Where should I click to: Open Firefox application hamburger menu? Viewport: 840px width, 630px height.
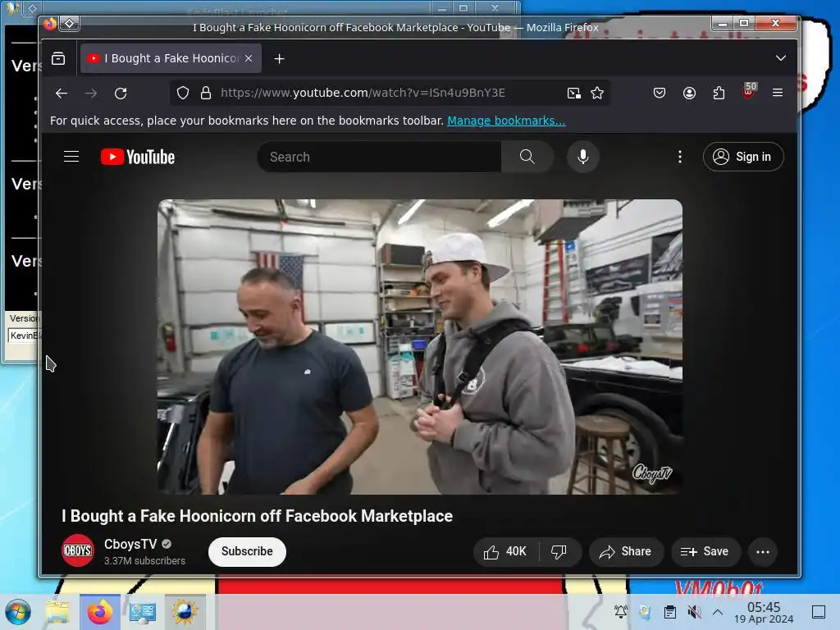point(778,93)
